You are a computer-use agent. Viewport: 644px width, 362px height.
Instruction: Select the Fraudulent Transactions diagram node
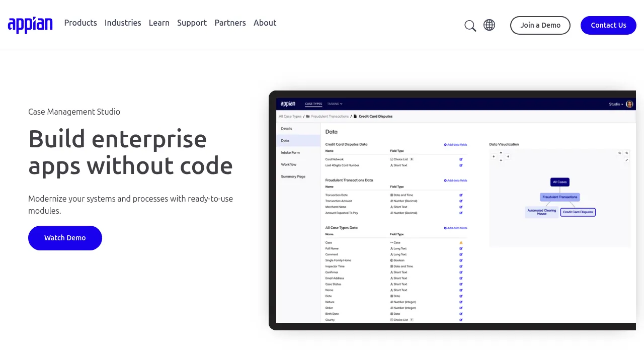[560, 197]
